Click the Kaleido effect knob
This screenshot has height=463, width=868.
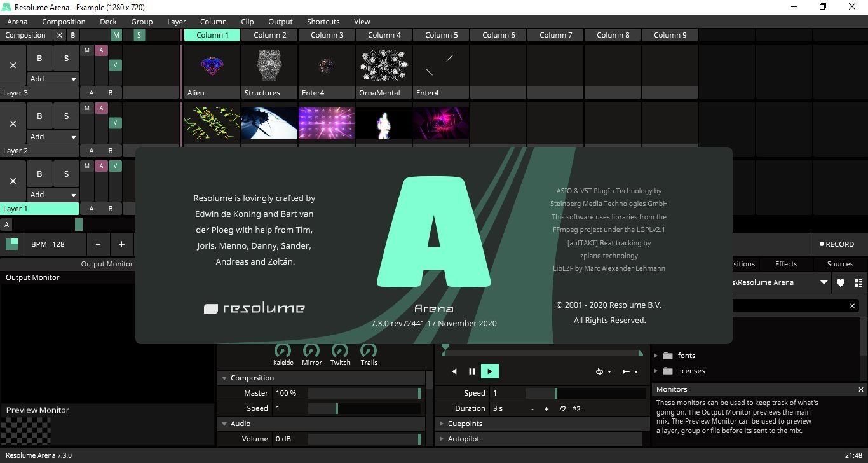(x=283, y=350)
